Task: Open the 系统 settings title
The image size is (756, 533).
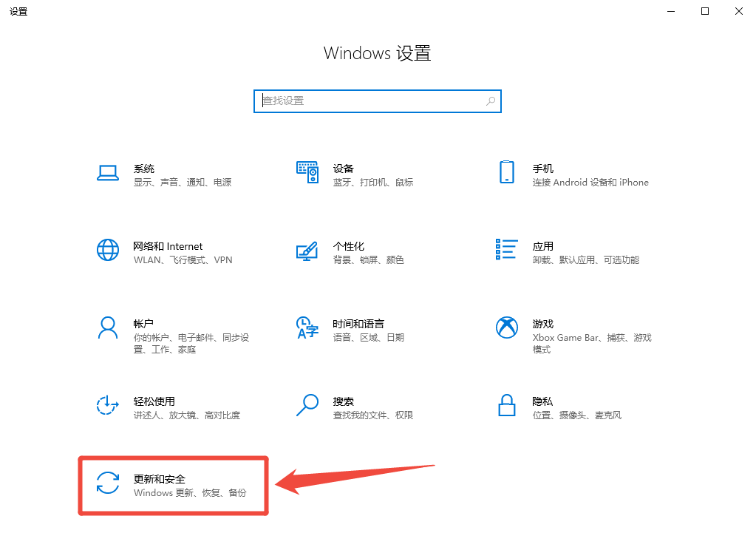Action: pos(143,169)
